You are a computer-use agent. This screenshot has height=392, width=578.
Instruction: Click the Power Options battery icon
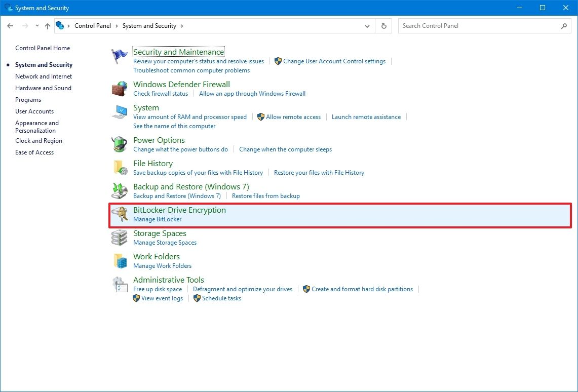pyautogui.click(x=119, y=144)
